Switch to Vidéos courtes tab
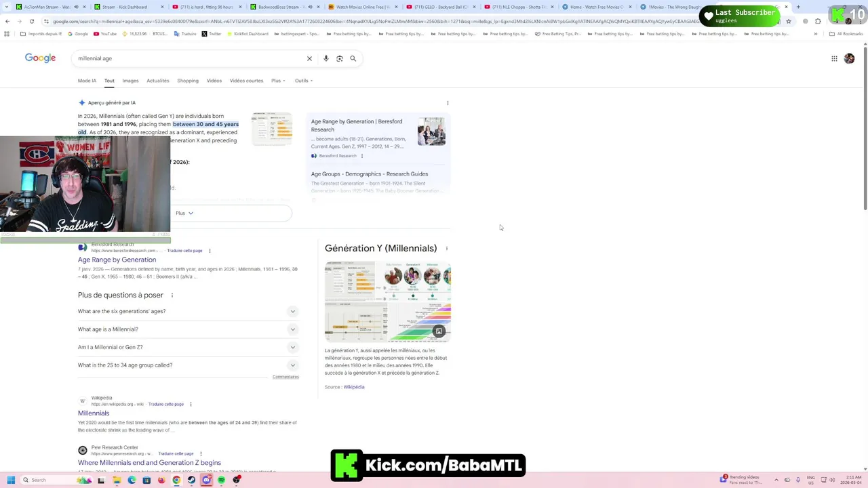868x488 pixels. pyautogui.click(x=246, y=81)
